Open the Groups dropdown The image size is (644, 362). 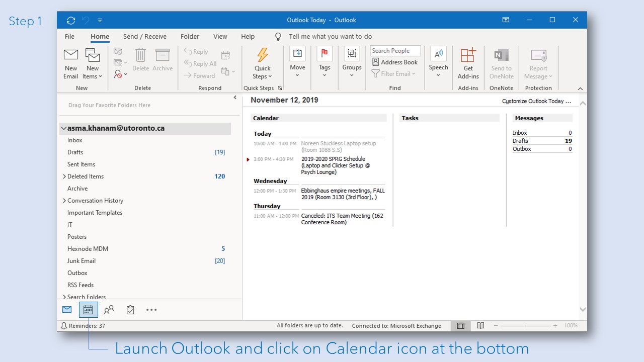click(x=352, y=62)
